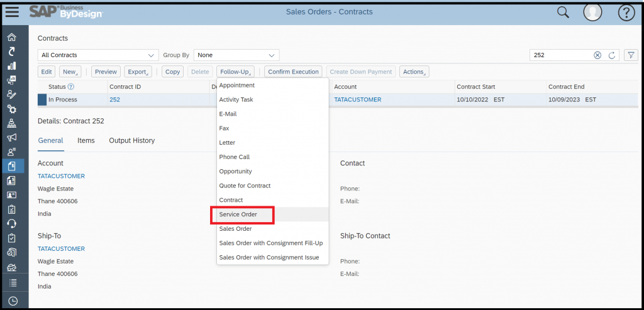Open the person with pencil sidebar icon
Image resolution: width=644 pixels, height=310 pixels.
click(12, 94)
